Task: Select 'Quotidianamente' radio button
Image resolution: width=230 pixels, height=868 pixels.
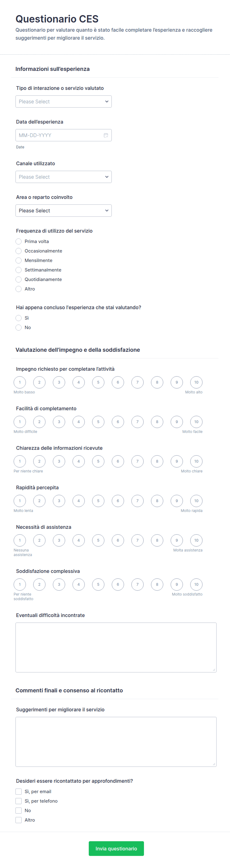Action: click(19, 279)
